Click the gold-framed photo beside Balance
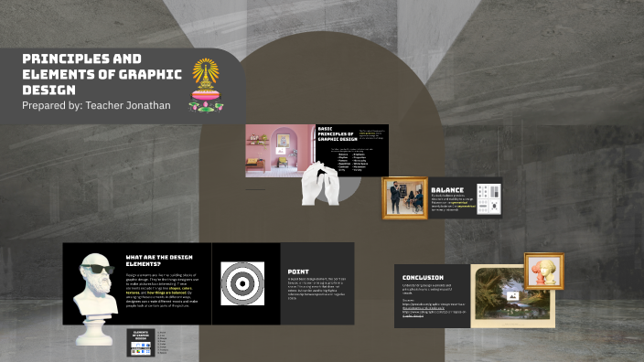 click(x=405, y=197)
